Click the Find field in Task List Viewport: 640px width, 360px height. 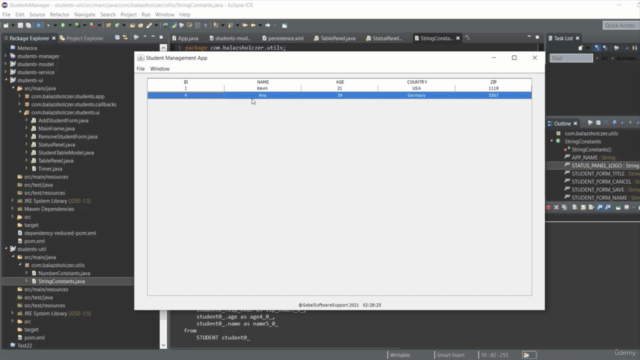pos(571,58)
